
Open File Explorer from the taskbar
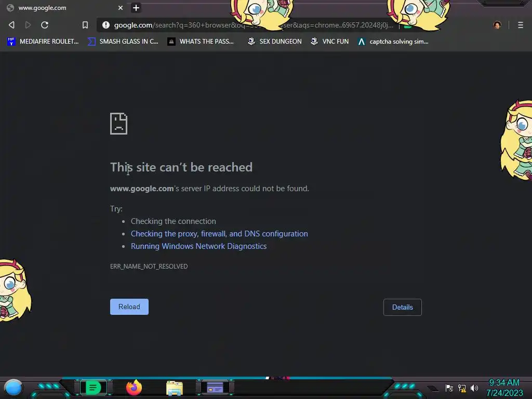[x=175, y=388]
